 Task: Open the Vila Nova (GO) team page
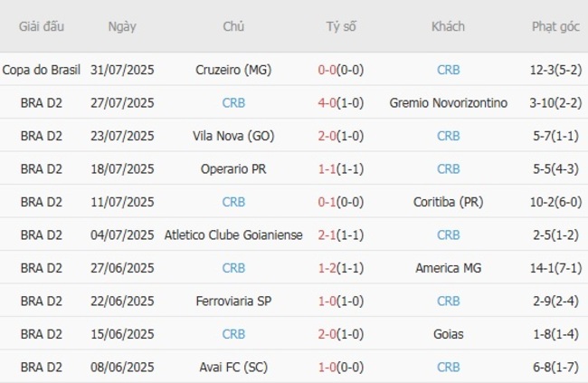233,136
